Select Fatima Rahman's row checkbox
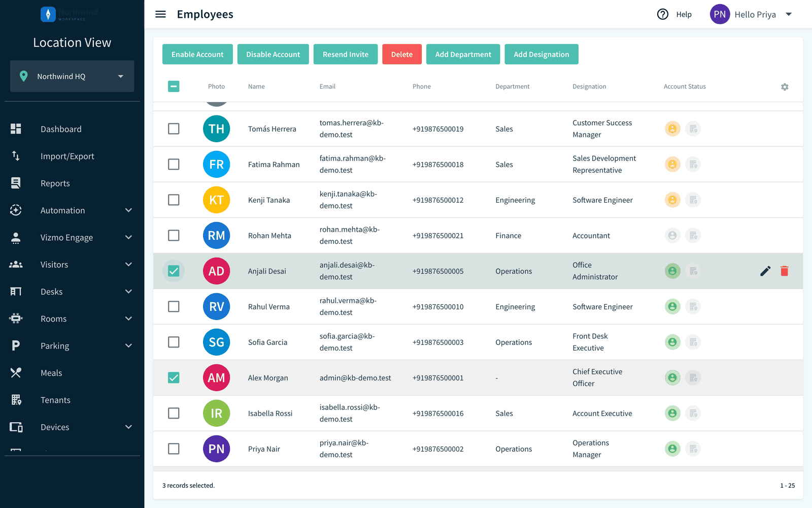This screenshot has height=508, width=812. [x=174, y=165]
